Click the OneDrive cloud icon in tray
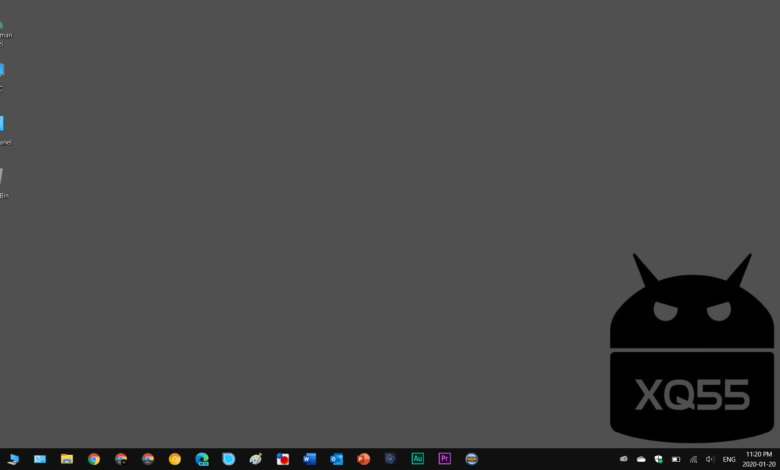780x470 pixels. pyautogui.click(x=641, y=459)
